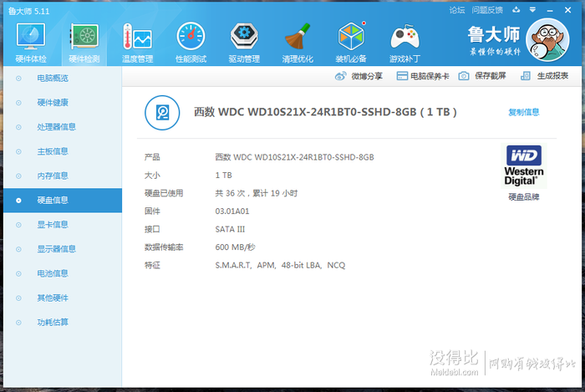This screenshot has height=392, width=585.
Task: Click the hard disk circle icon
Action: 162,113
